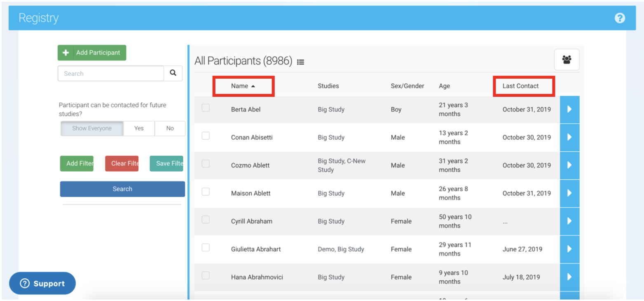Click the Add Participant button
Viewport: 644px width, 301px height.
(x=92, y=53)
